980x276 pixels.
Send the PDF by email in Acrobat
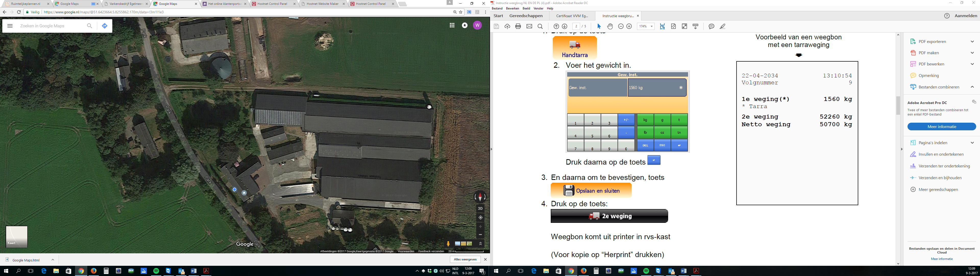[529, 26]
